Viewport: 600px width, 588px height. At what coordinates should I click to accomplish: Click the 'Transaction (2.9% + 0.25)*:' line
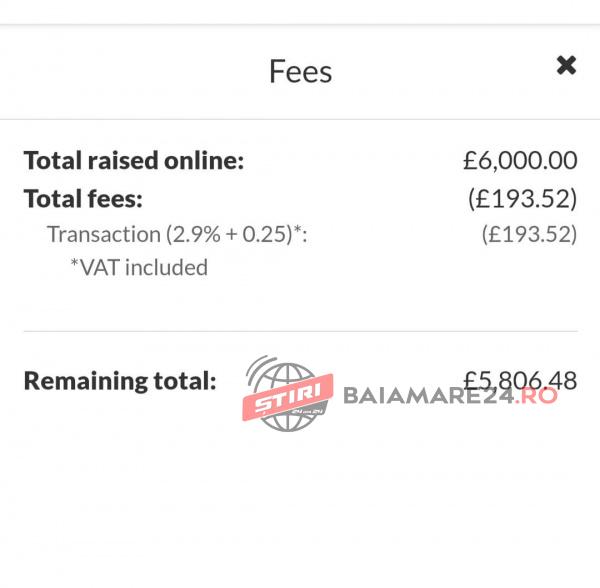coord(177,234)
